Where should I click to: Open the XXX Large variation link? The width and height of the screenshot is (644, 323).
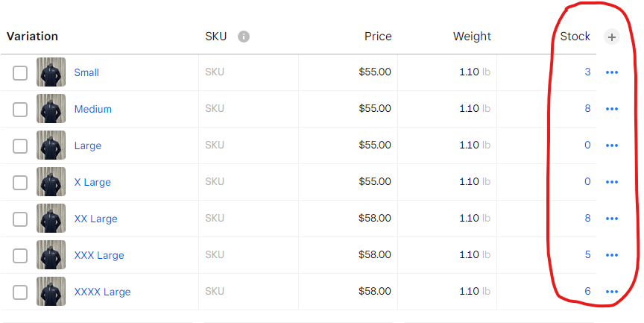[x=99, y=255]
